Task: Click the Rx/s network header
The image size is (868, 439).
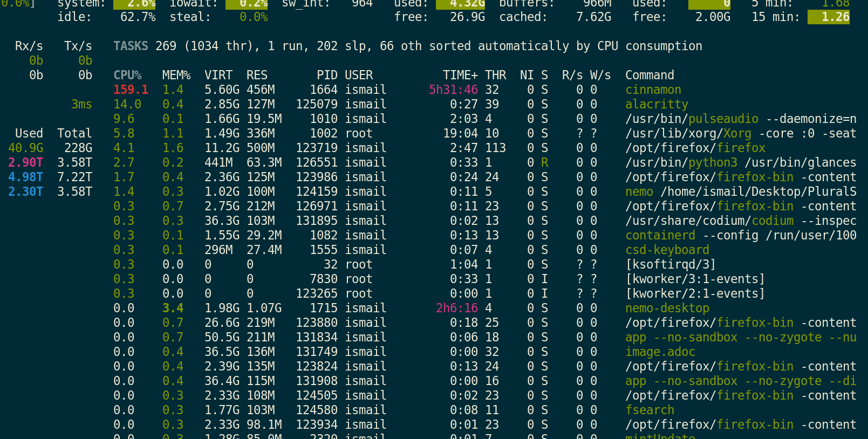Action: point(29,46)
